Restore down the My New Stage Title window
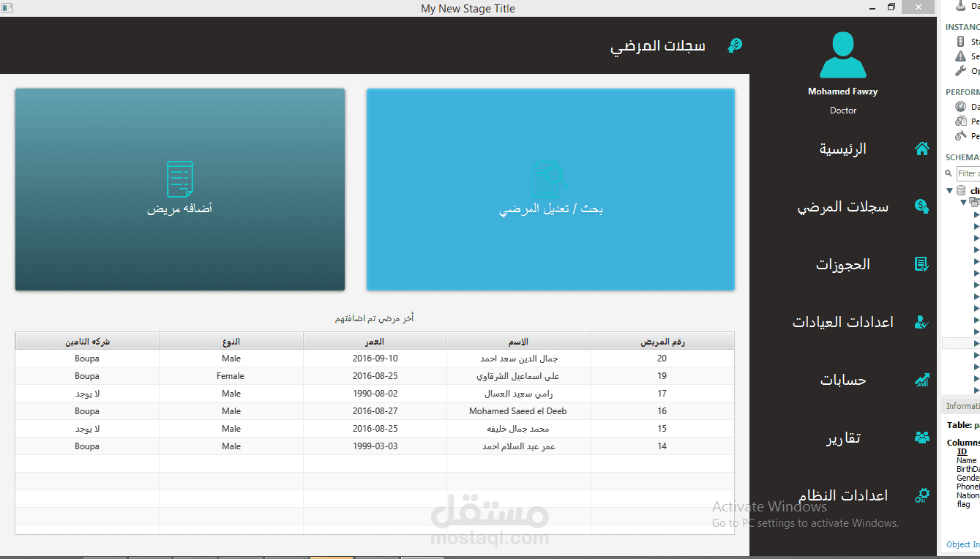 coord(891,7)
